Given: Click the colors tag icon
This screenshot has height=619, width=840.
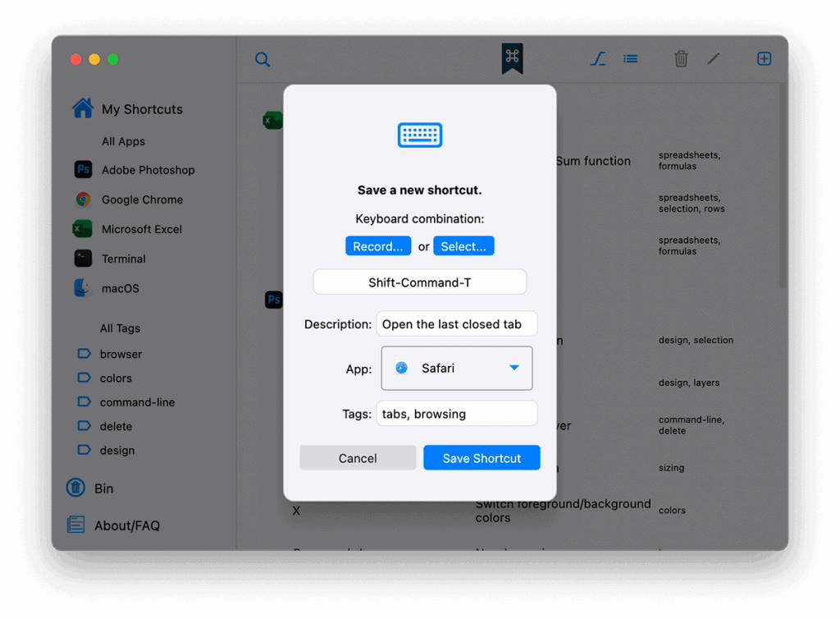Looking at the screenshot, I should tap(84, 378).
